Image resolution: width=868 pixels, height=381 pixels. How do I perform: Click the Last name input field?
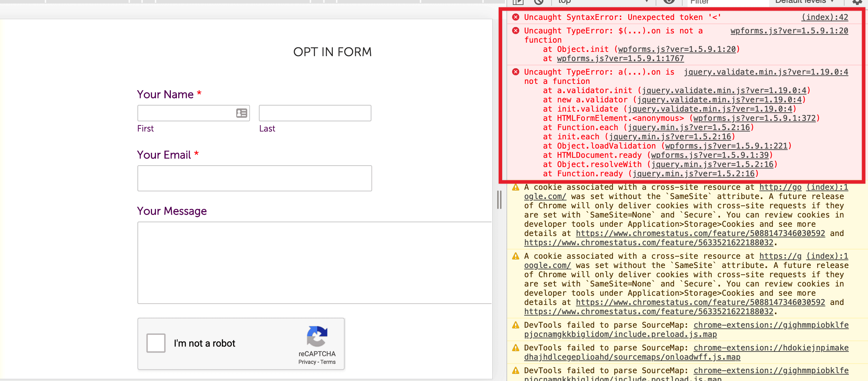tap(315, 113)
